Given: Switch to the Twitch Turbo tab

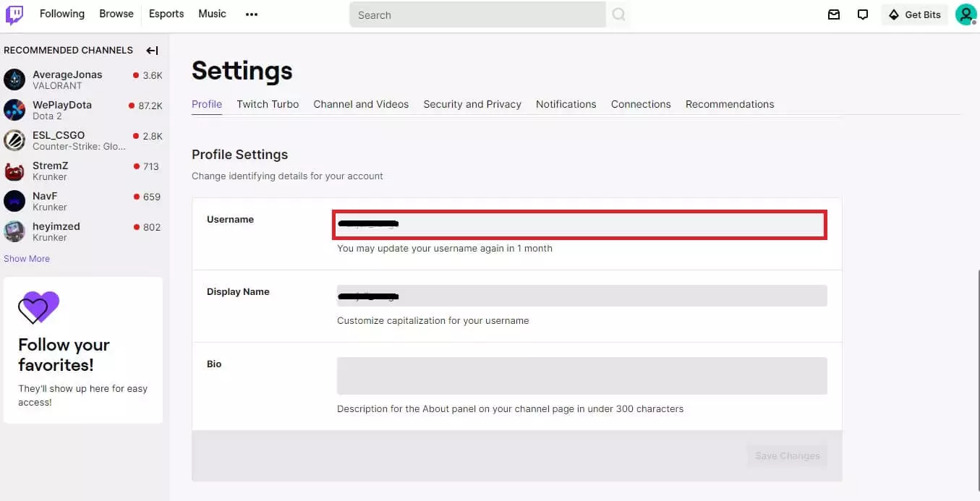Looking at the screenshot, I should 268,104.
